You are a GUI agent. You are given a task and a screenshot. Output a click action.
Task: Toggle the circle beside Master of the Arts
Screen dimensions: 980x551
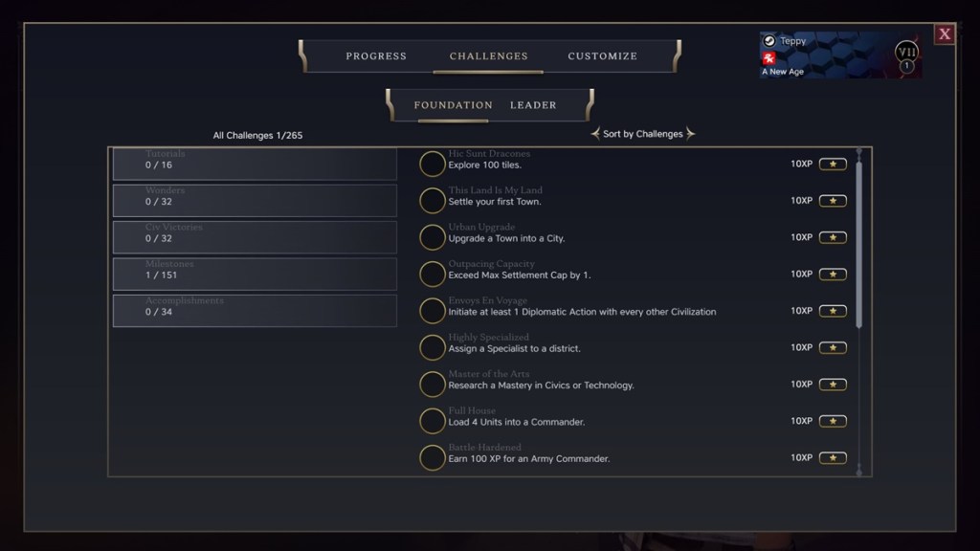coord(431,384)
